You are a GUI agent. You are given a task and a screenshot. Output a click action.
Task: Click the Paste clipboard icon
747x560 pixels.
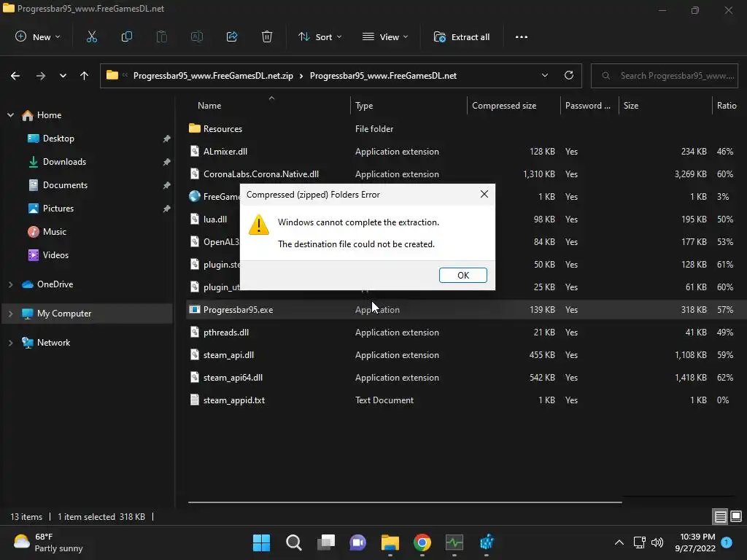pos(161,36)
